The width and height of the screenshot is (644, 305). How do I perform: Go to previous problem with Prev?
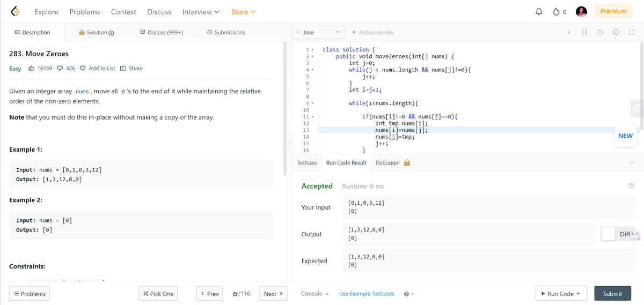point(209,294)
